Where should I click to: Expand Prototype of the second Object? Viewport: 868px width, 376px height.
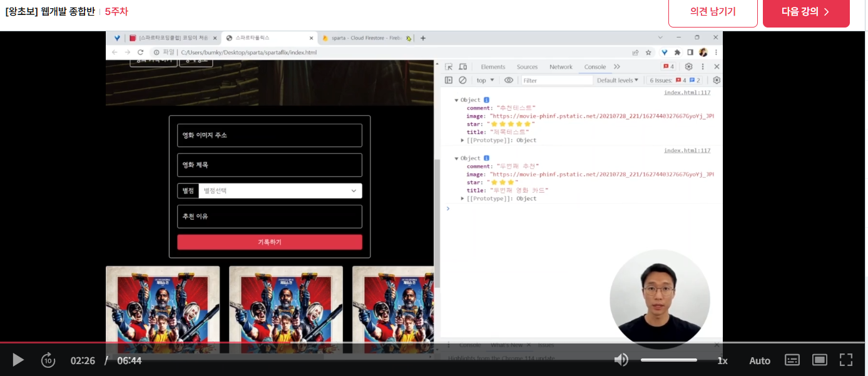(462, 198)
